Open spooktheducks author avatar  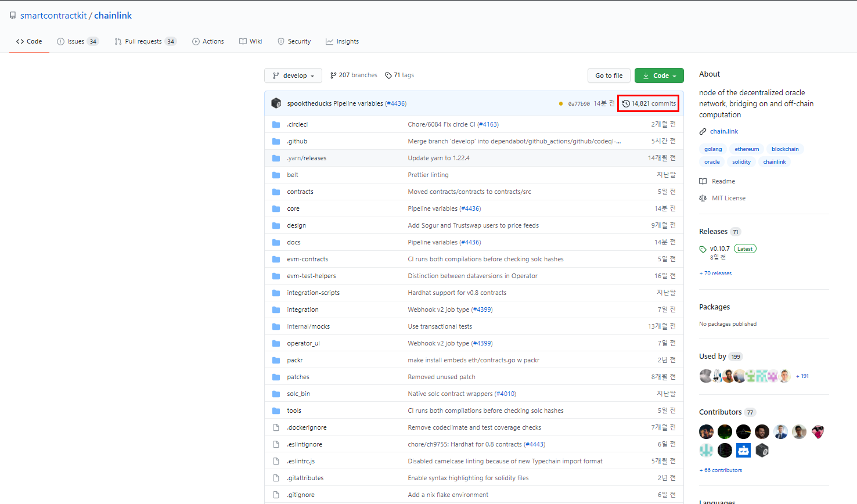click(276, 103)
